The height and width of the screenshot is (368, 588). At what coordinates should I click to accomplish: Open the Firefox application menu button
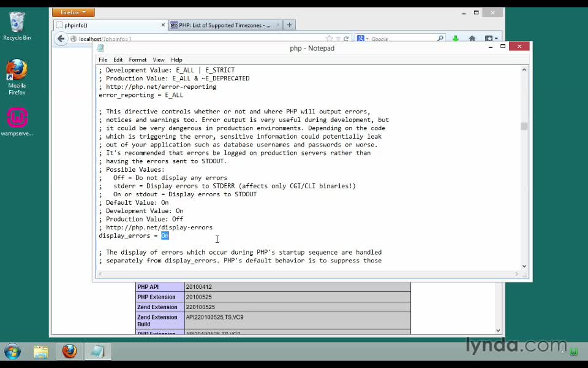click(x=73, y=12)
